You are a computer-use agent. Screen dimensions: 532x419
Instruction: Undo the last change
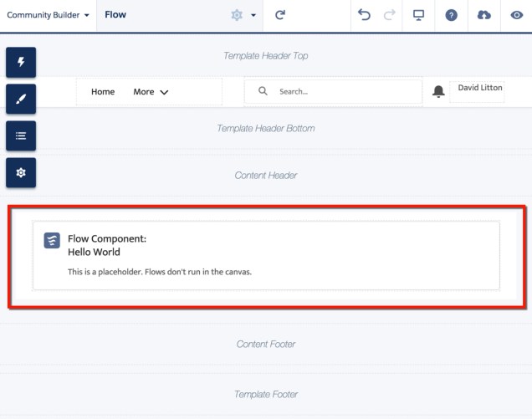[x=364, y=15]
